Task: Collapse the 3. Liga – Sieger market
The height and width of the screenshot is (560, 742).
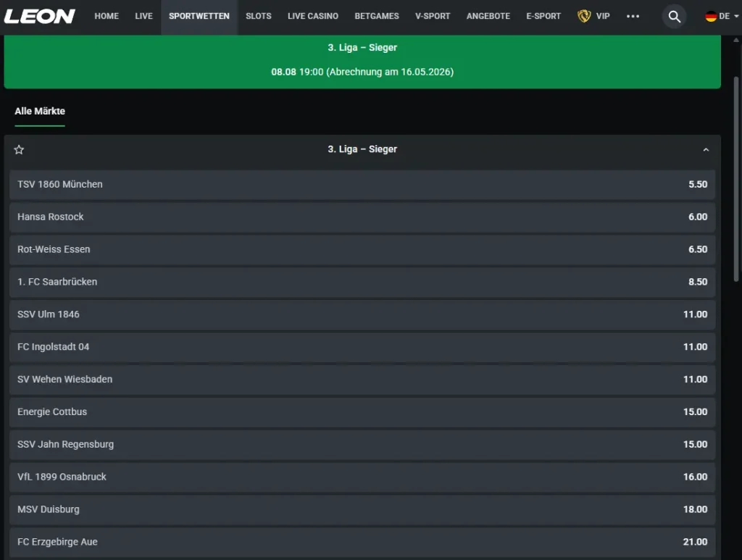Action: 706,149
